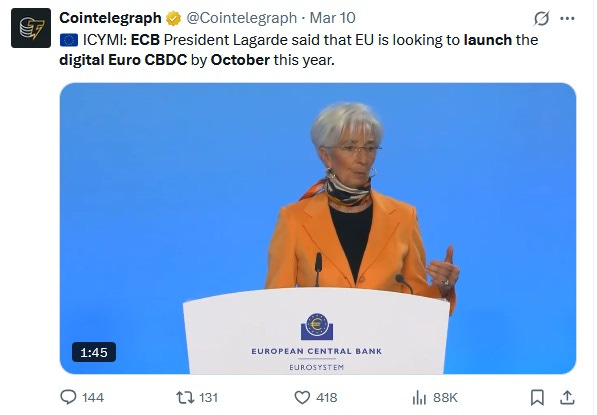The height and width of the screenshot is (415, 597).
Task: Bookmark this post
Action: (x=537, y=397)
